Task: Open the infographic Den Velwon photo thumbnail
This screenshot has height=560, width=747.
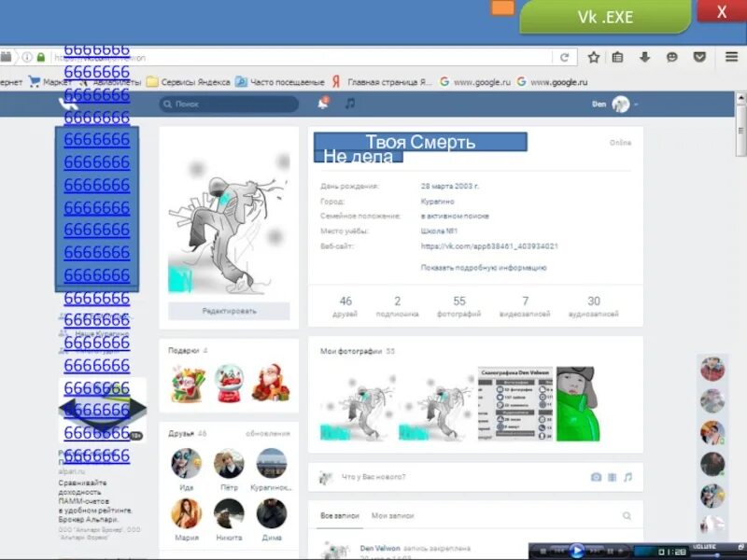Action: coord(515,403)
